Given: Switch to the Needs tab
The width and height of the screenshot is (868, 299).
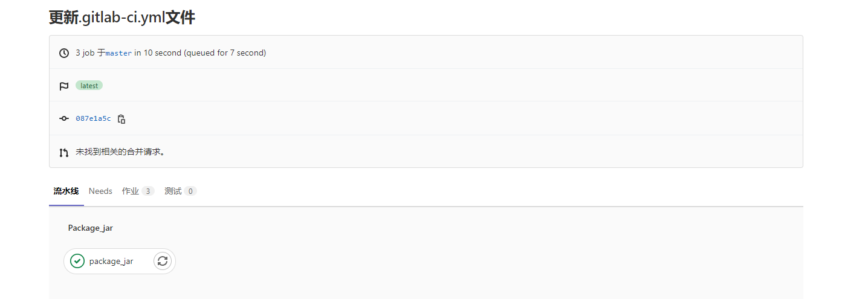Looking at the screenshot, I should click(x=100, y=191).
